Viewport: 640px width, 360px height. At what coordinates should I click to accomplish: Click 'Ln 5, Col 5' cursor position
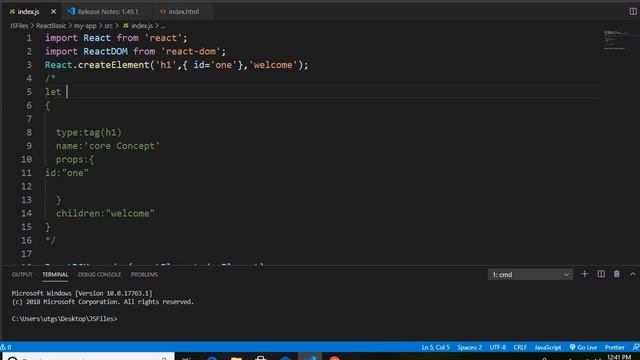pyautogui.click(x=436, y=347)
